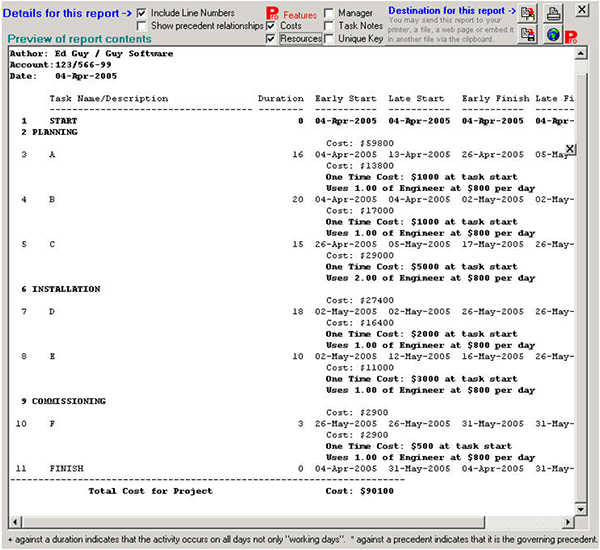Click task A in row 3

click(52, 155)
